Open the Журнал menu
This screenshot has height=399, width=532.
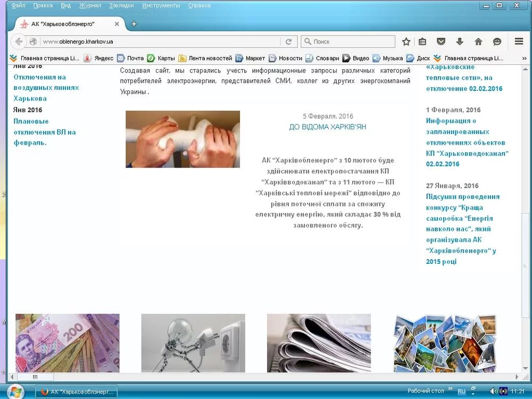click(x=90, y=5)
